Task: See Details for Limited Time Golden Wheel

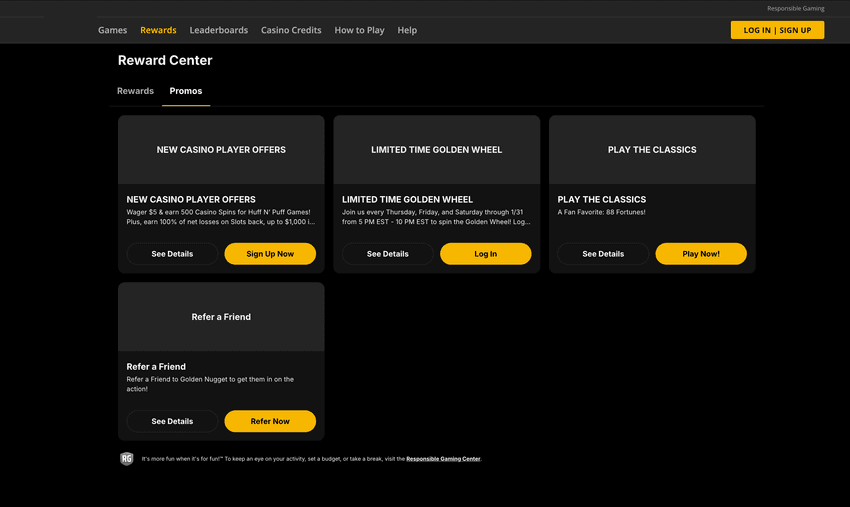Action: [388, 254]
